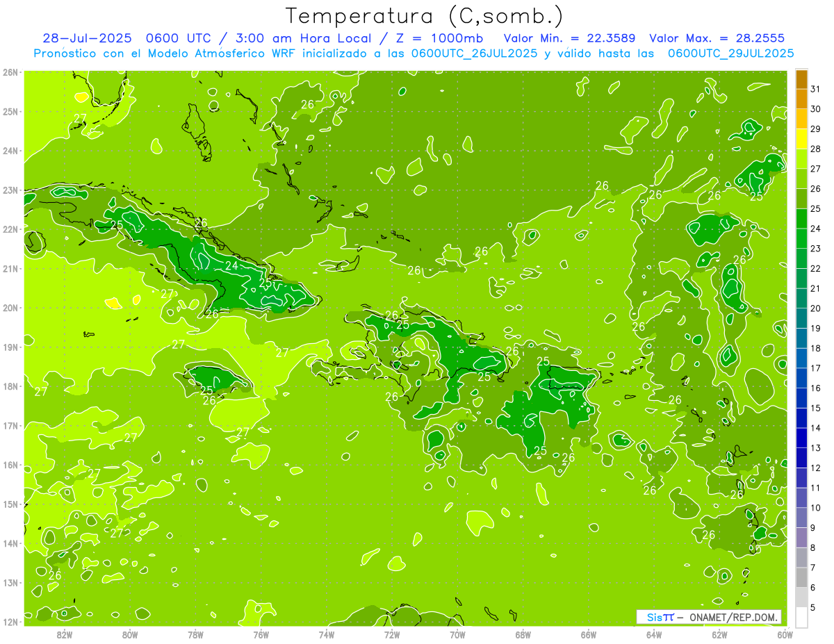Pick the dark blue swatch between 12 and 13

coord(801,458)
